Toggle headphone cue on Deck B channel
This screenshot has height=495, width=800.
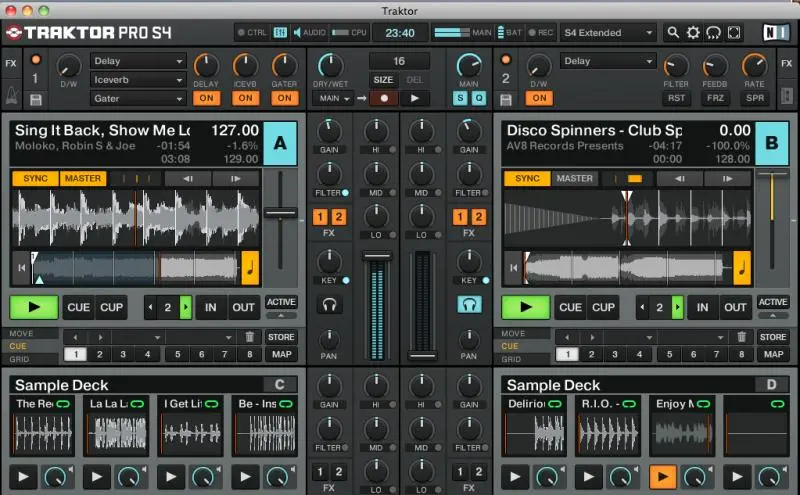[468, 304]
